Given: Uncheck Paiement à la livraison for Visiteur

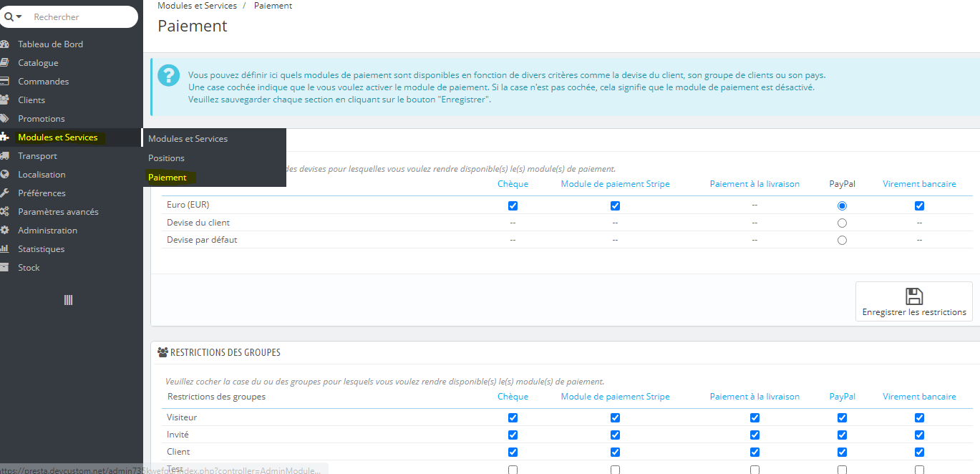Looking at the screenshot, I should tap(755, 417).
